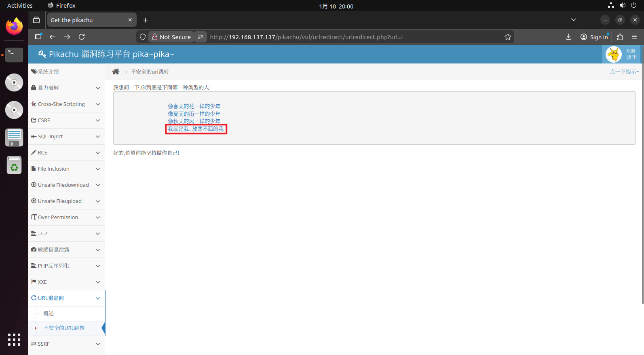This screenshot has height=355, width=644.
Task: Open the Firefox app menu in top bar
Action: [x=61, y=6]
